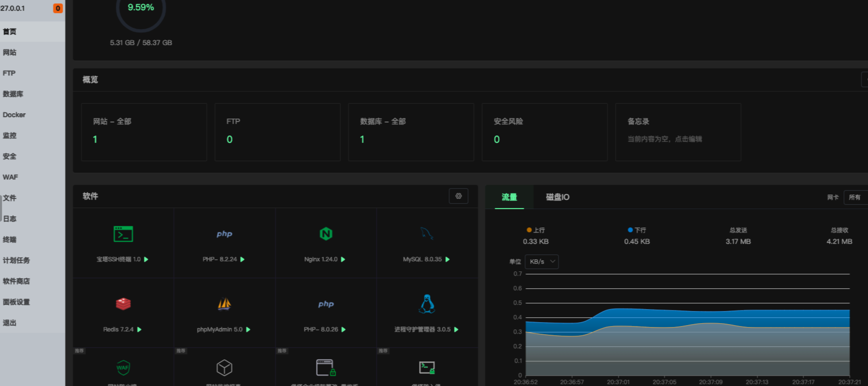
Task: Click the phpMyAdmin 5.0 sailboat icon
Action: point(224,304)
